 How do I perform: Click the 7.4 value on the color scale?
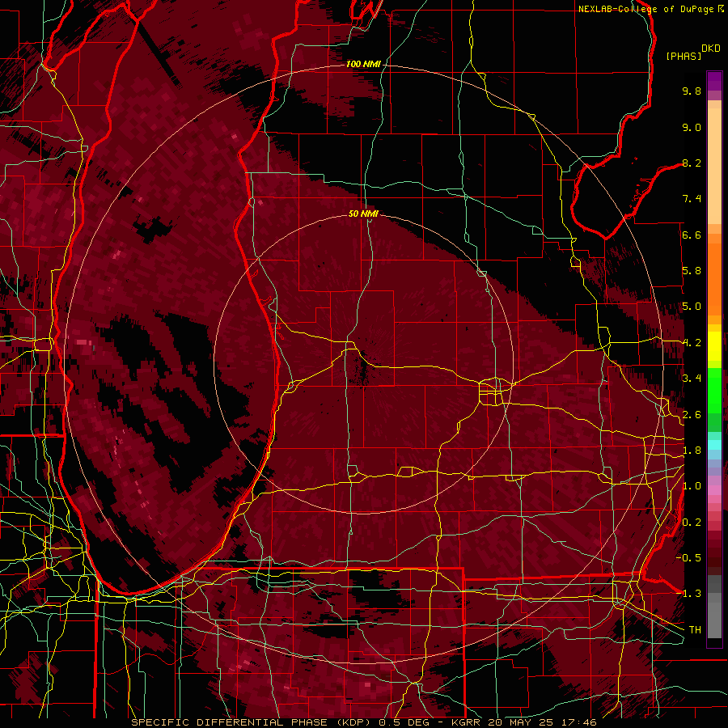click(692, 199)
